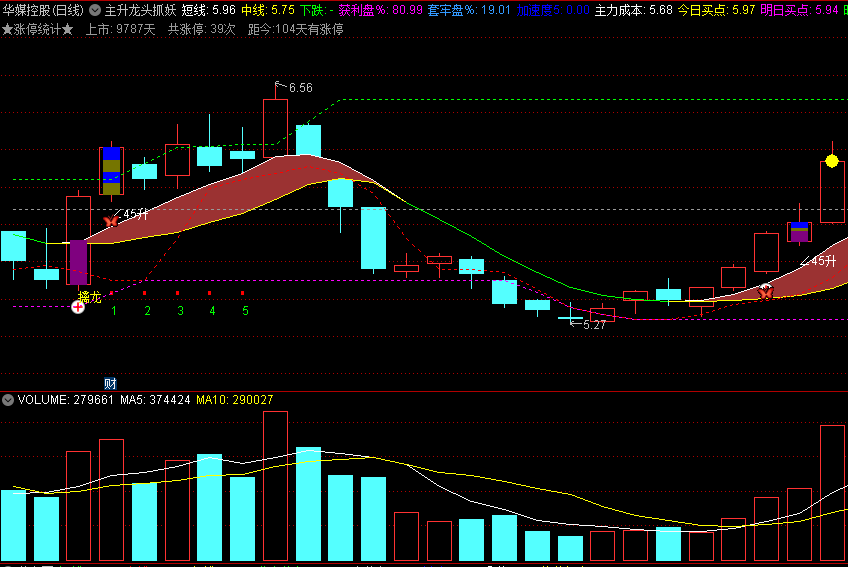Collapse the VOLUME panel dropdown arrow
The width and height of the screenshot is (848, 567).
tap(8, 400)
